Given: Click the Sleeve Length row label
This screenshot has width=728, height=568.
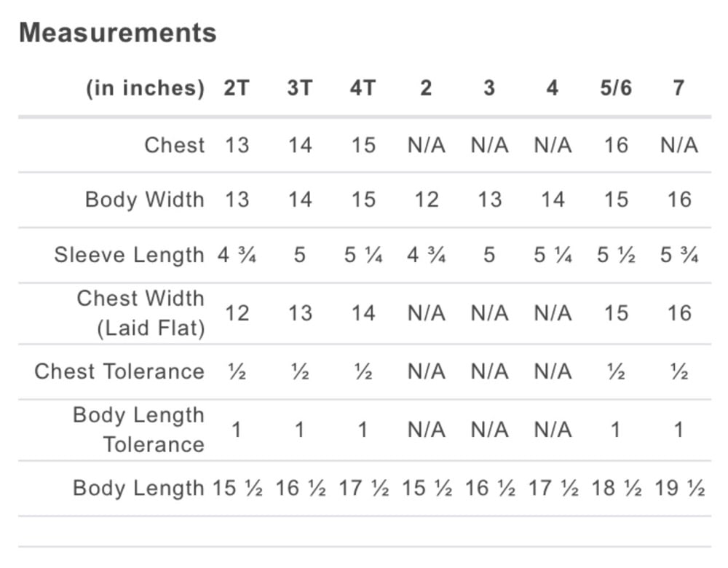Looking at the screenshot, I should (x=129, y=255).
